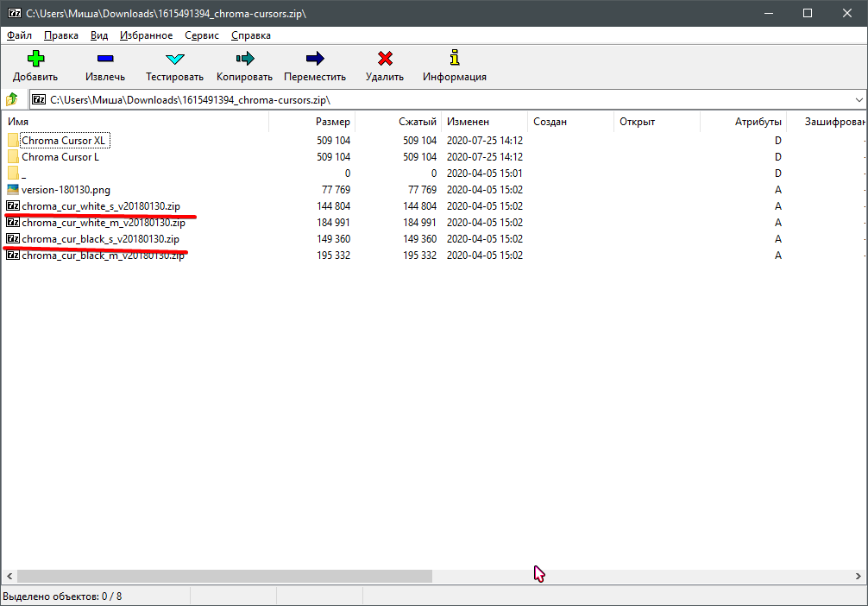Viewport: 868px width, 606px height.
Task: Sort by the Имя column header
Action: point(135,122)
